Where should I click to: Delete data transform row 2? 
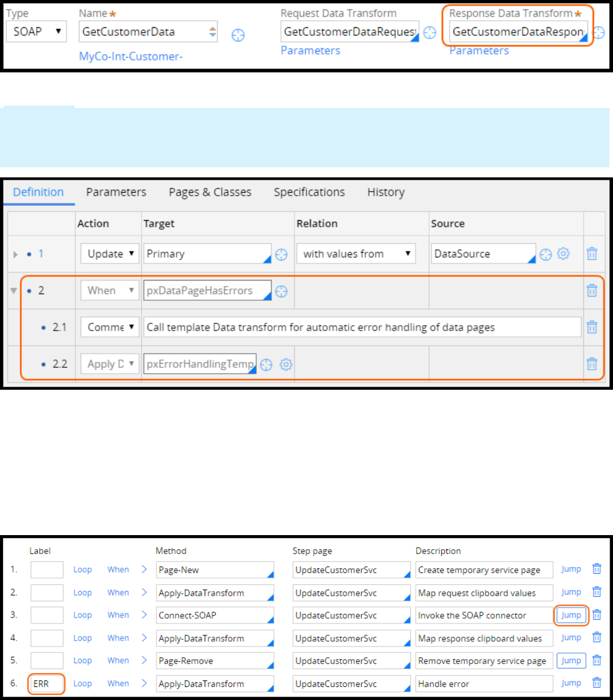592,291
